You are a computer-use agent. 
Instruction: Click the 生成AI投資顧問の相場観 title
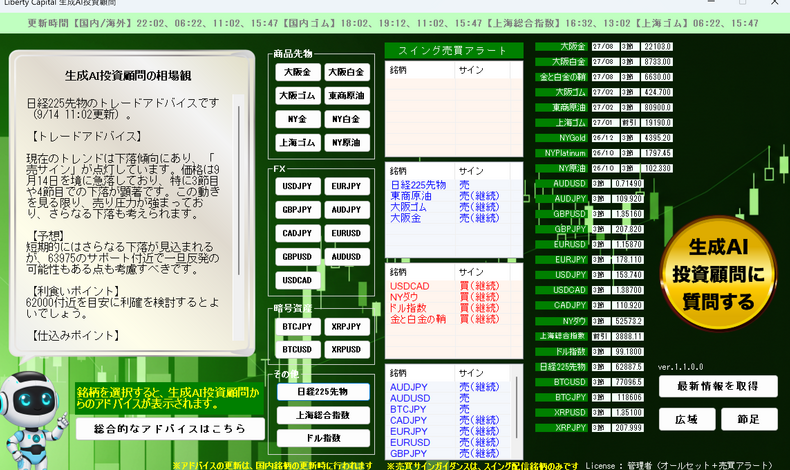click(128, 76)
